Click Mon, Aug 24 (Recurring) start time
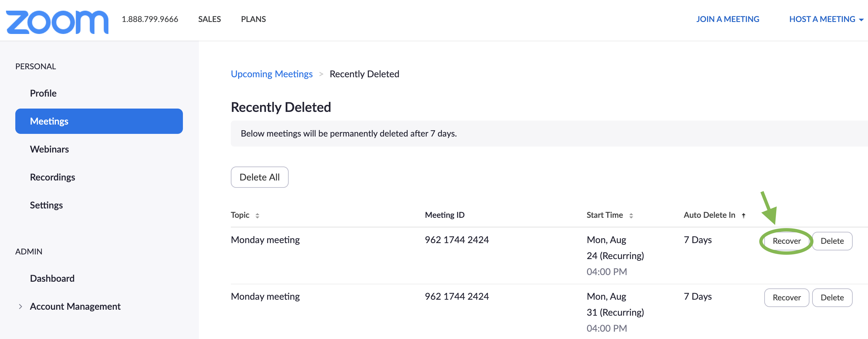This screenshot has width=868, height=339. point(615,248)
